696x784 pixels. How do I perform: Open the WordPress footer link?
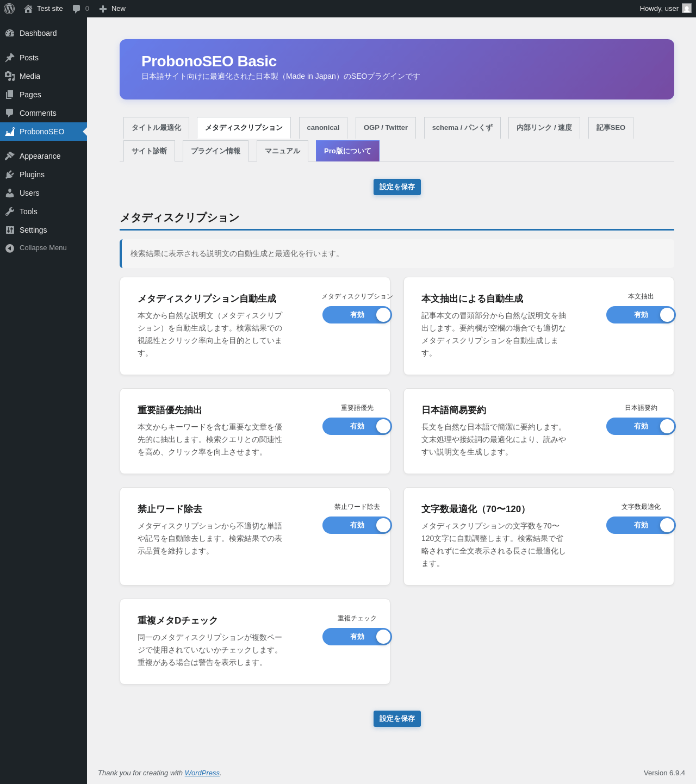coord(202,773)
